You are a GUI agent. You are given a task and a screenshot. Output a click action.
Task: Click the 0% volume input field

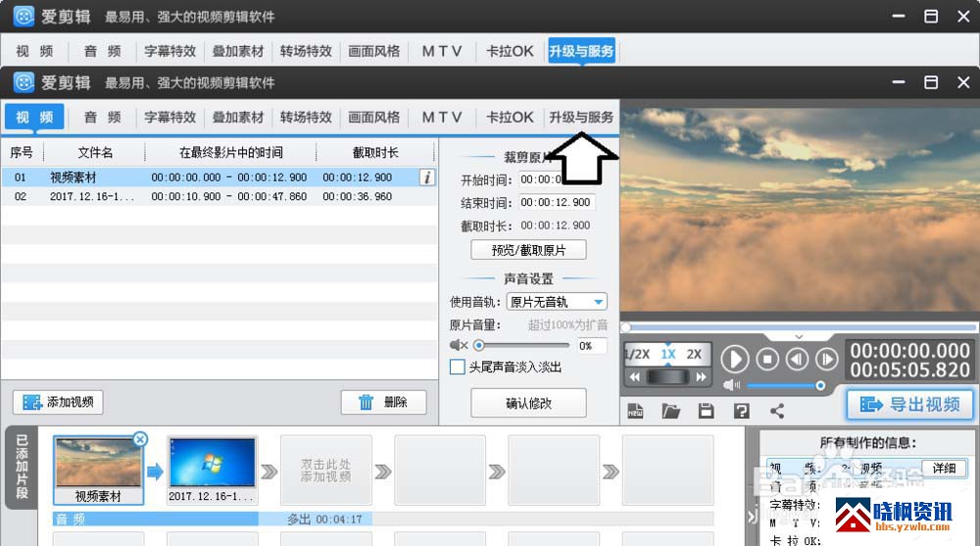pyautogui.click(x=591, y=346)
